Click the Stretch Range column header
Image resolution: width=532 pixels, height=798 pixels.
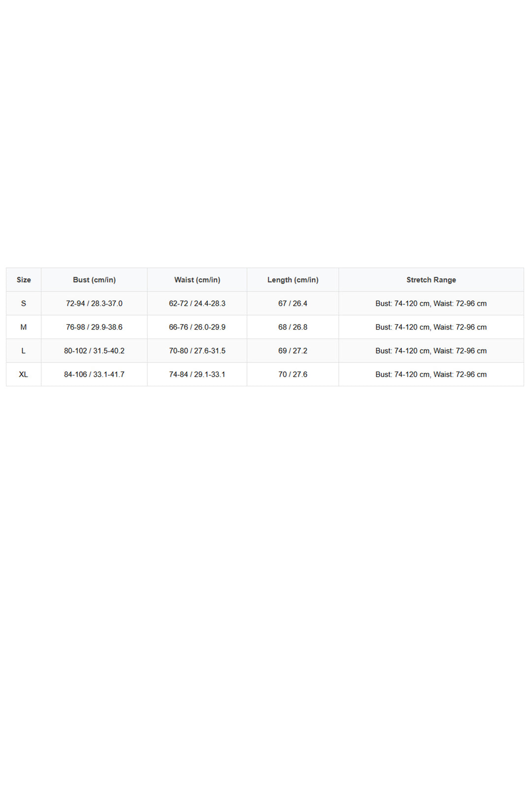coord(431,280)
